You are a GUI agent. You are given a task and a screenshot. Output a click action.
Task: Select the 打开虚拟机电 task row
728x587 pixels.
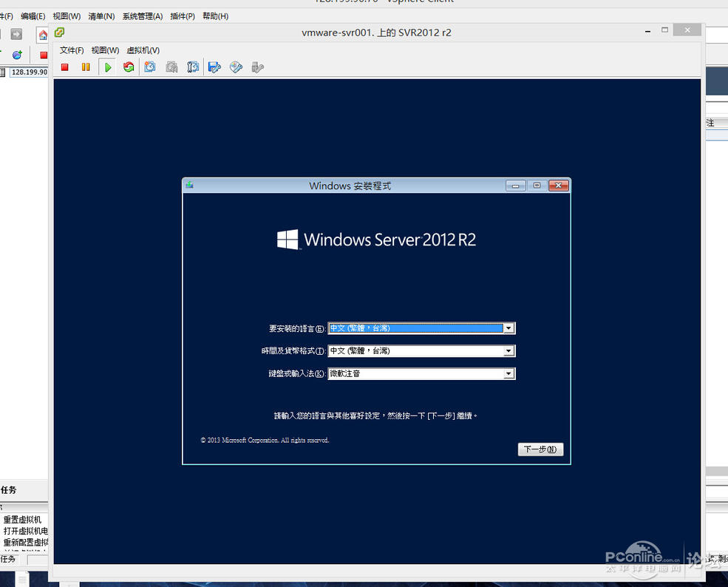[x=26, y=531]
